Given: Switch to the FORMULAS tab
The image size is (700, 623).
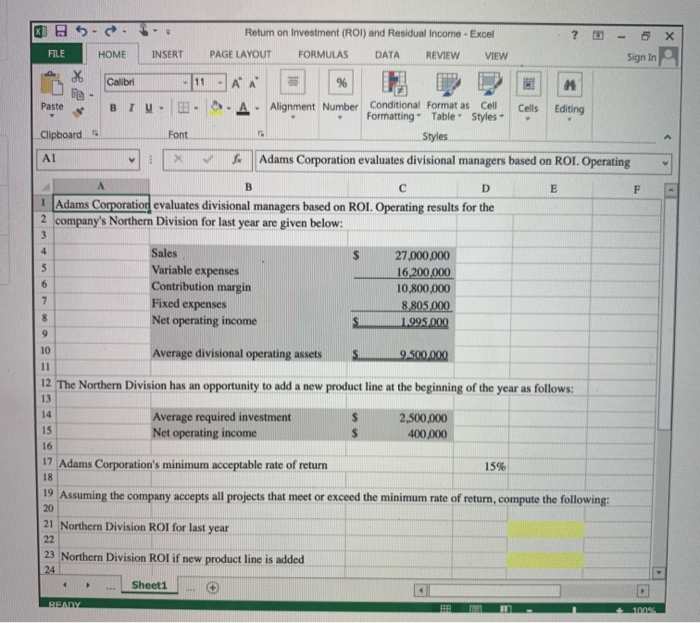Looking at the screenshot, I should (x=323, y=54).
